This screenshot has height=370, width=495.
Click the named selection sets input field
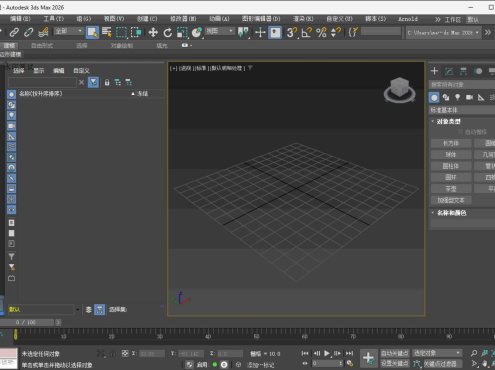point(381,31)
